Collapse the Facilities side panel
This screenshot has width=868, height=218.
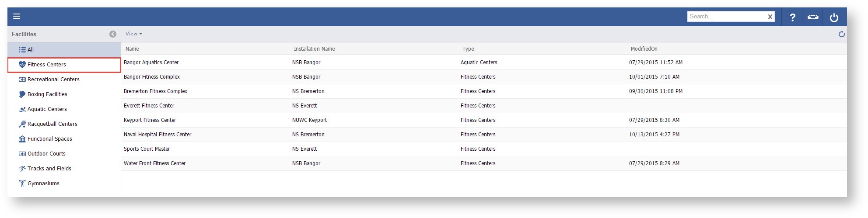[x=113, y=34]
